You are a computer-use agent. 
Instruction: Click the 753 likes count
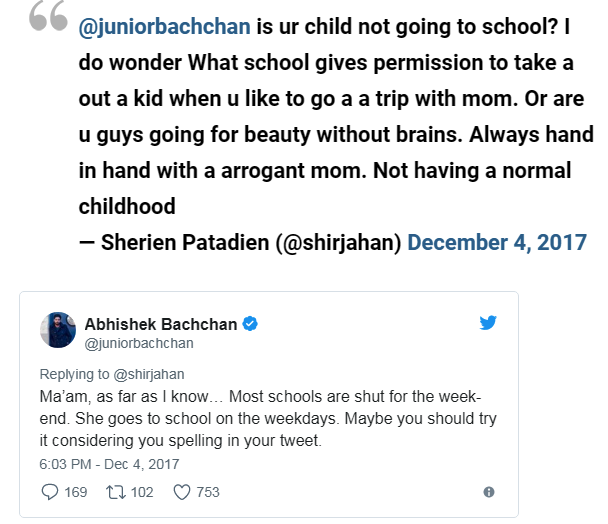[x=208, y=492]
